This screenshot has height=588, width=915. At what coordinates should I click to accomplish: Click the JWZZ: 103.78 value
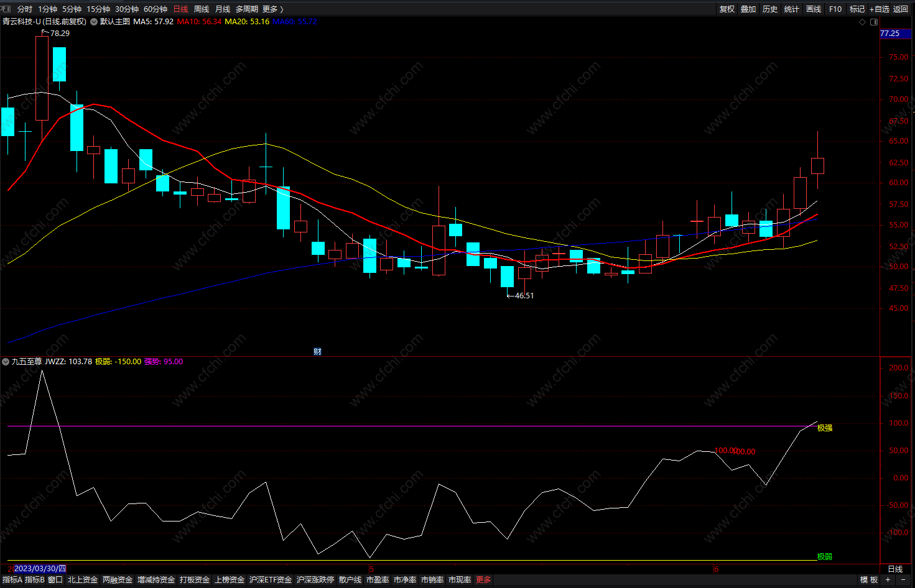click(68, 362)
